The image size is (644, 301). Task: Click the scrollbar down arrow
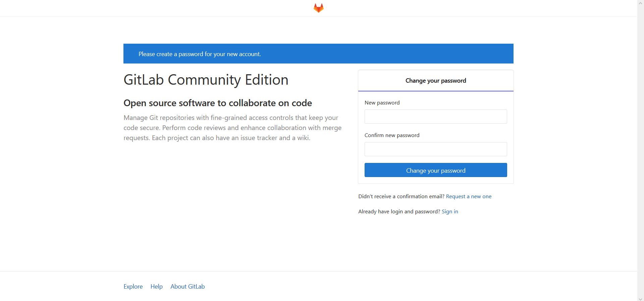(641, 299)
